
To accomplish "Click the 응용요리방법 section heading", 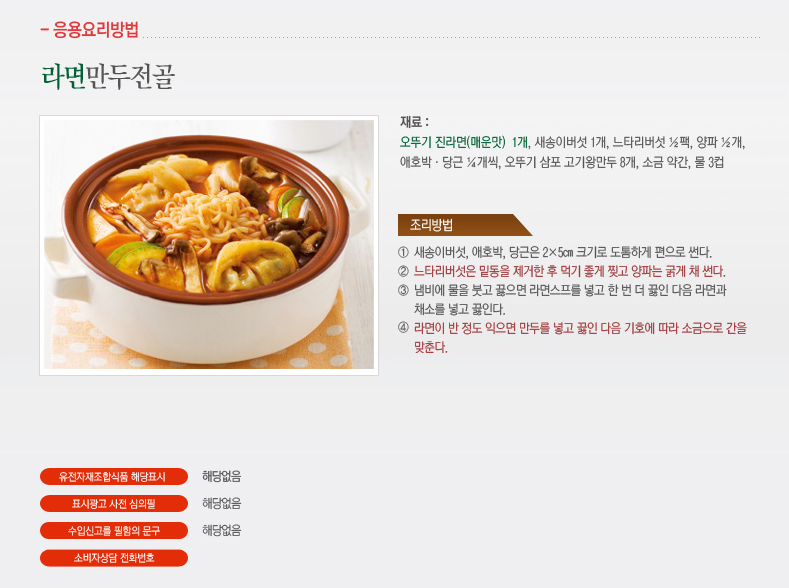I will [90, 30].
